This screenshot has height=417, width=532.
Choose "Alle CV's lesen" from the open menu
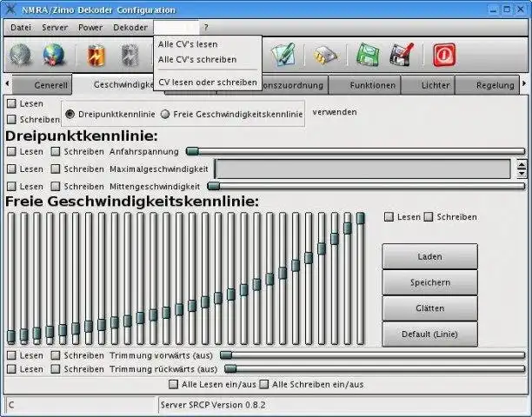click(208, 44)
